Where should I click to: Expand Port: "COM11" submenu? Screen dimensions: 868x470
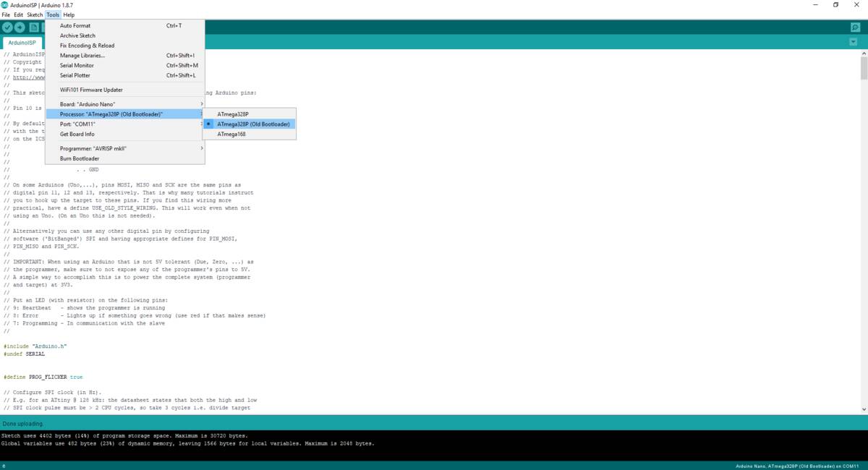125,124
